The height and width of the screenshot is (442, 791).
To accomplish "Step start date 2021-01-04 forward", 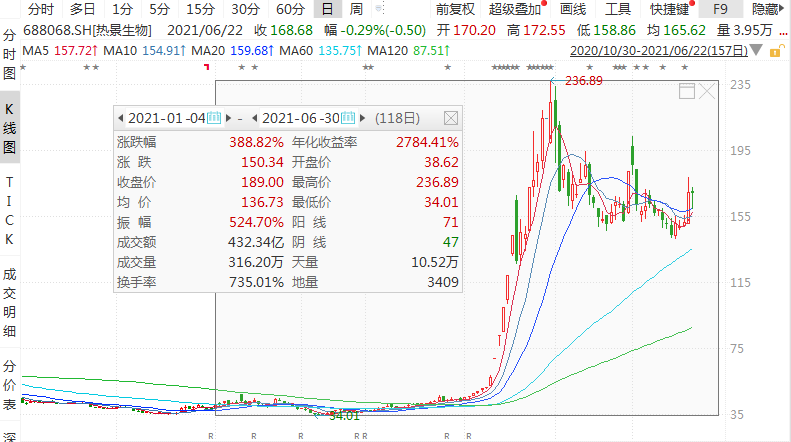I will [229, 118].
